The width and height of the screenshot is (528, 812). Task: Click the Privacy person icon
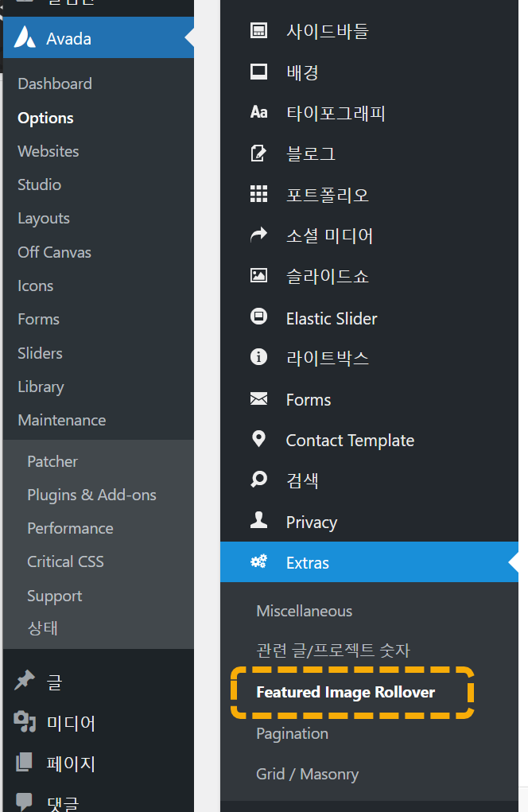(x=258, y=520)
